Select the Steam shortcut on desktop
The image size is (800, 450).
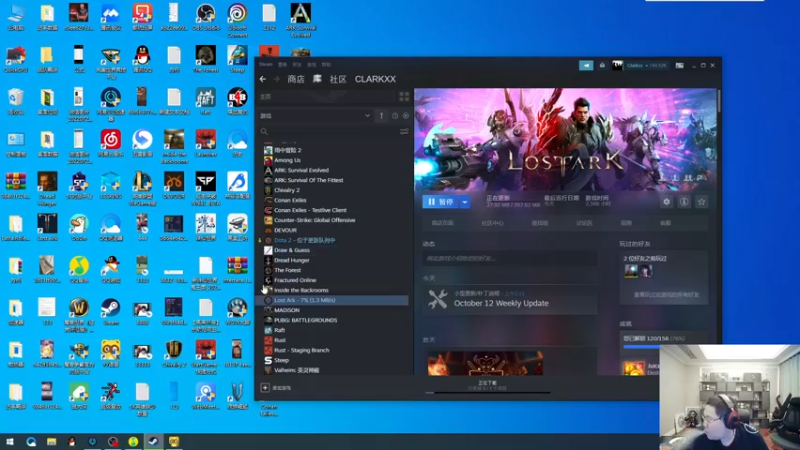click(111, 312)
